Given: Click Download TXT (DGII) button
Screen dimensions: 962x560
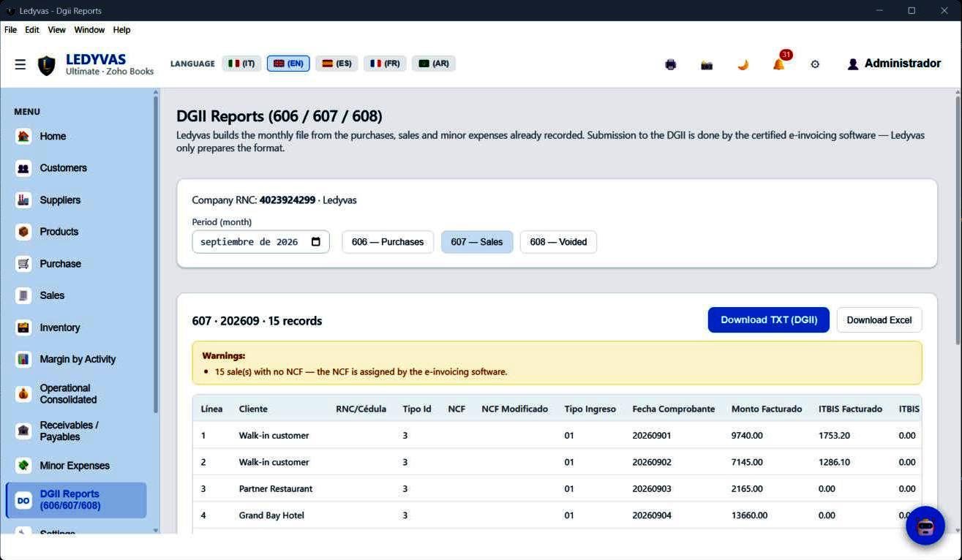Looking at the screenshot, I should click(x=769, y=320).
